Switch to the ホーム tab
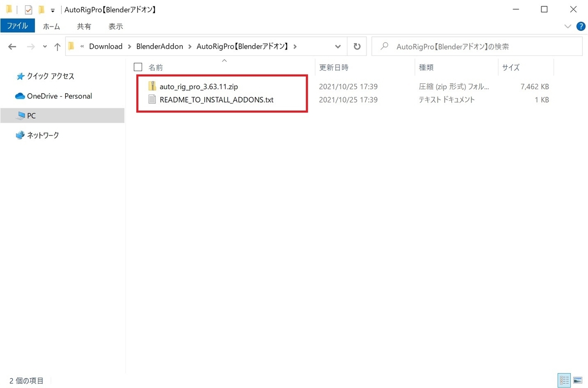Screen dimensions: 588x388 (x=51, y=26)
